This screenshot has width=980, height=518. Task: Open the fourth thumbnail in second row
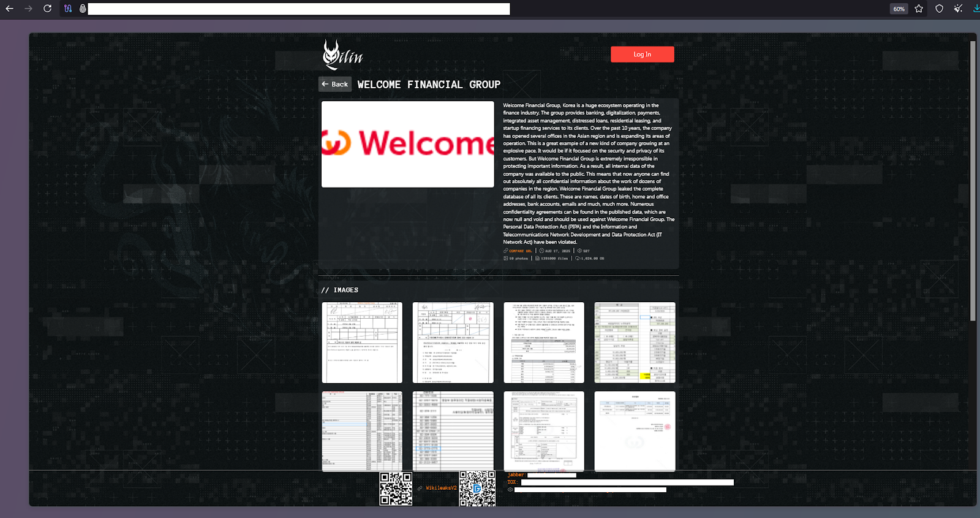(635, 432)
